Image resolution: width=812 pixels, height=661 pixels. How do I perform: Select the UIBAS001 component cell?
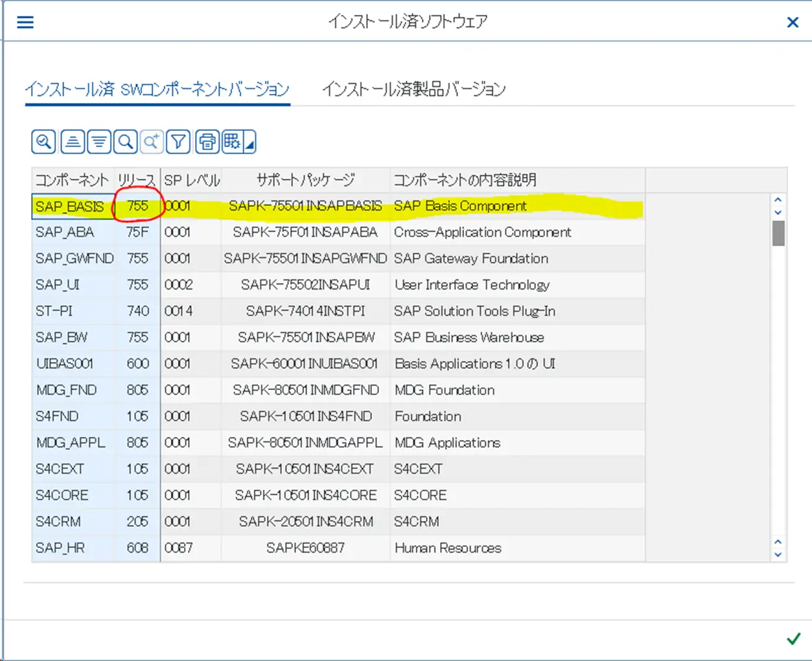click(74, 364)
